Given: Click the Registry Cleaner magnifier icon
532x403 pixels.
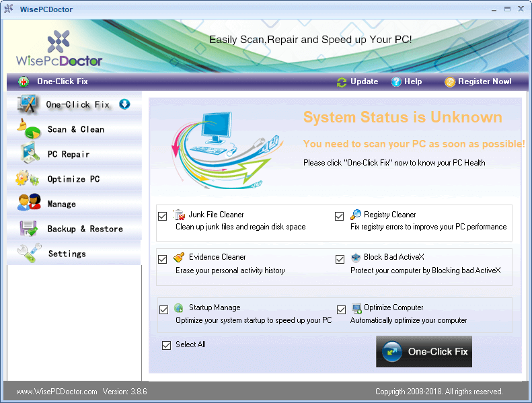Looking at the screenshot, I should (x=356, y=215).
